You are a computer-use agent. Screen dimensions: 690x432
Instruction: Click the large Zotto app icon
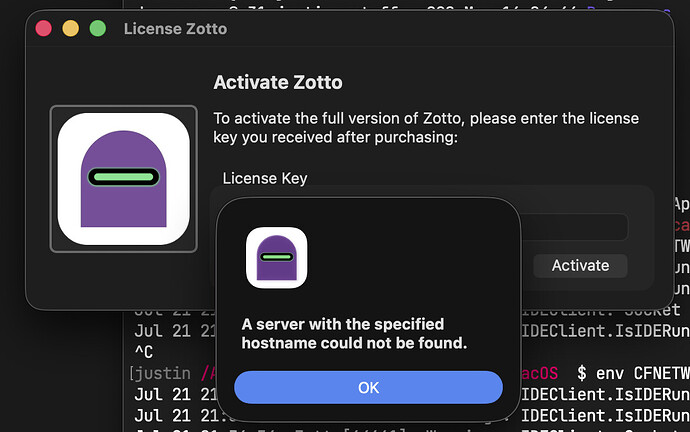pyautogui.click(x=124, y=179)
